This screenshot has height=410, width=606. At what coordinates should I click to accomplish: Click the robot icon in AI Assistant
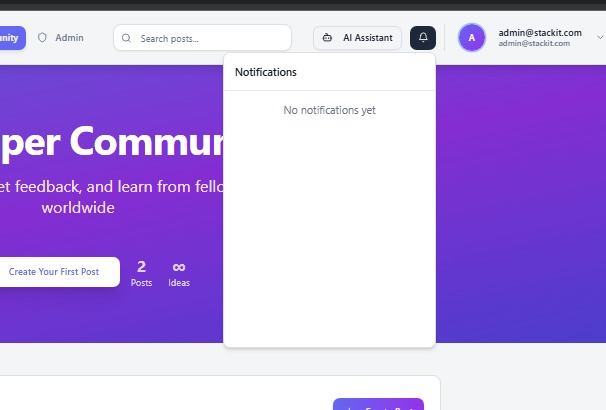coord(327,38)
